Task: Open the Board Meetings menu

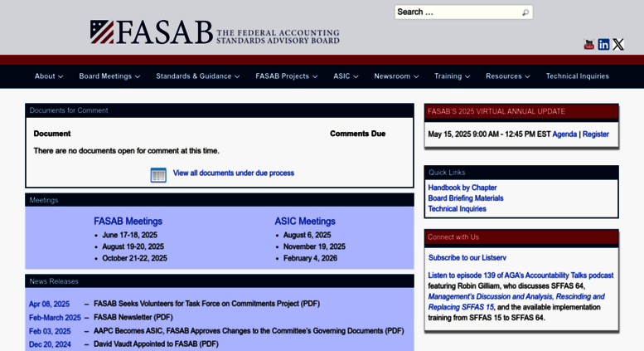Action: tap(109, 76)
